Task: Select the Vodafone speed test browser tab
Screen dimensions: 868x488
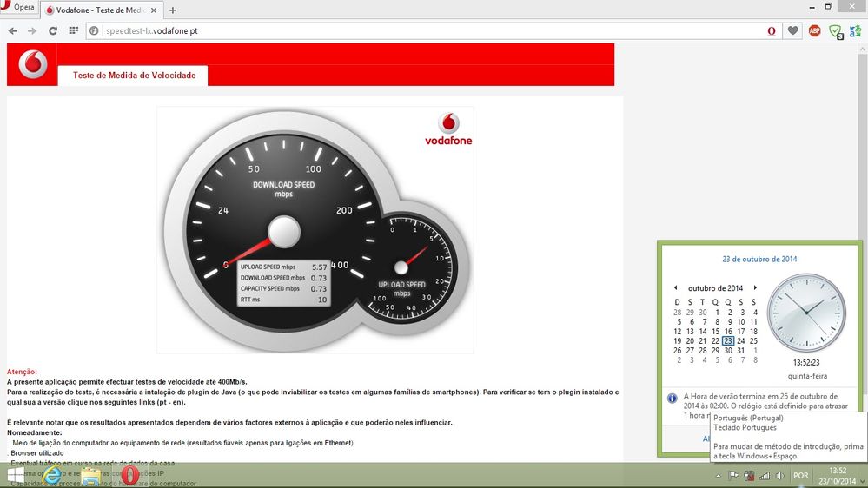Action: tap(100, 10)
